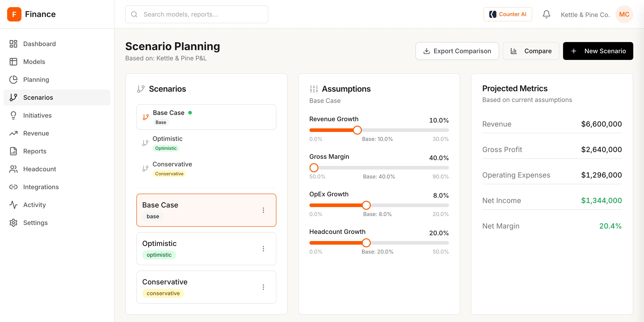Viewport: 644px width, 322px height.
Task: Click the Revenue Growth slider handle
Action: [x=357, y=130]
